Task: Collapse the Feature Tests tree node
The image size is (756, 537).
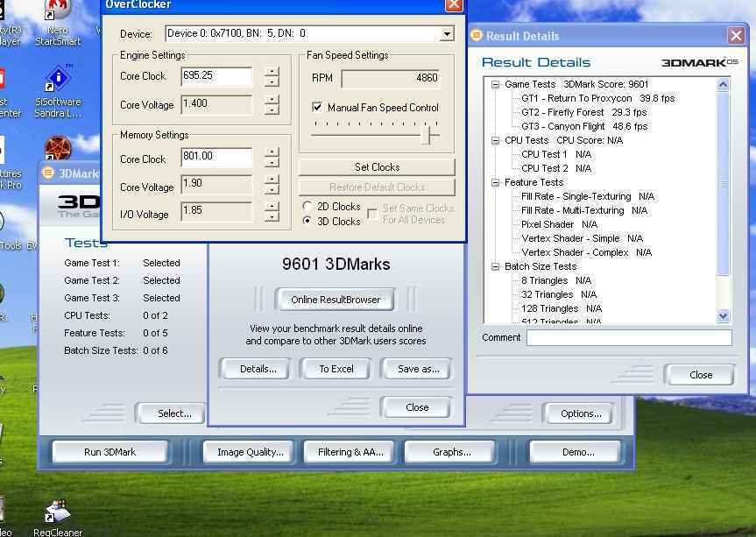Action: [496, 183]
